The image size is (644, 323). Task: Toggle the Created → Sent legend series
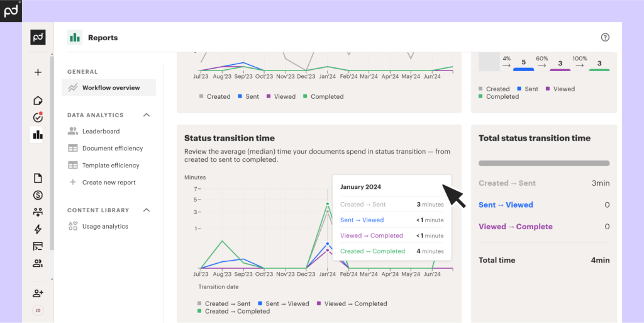click(x=223, y=303)
